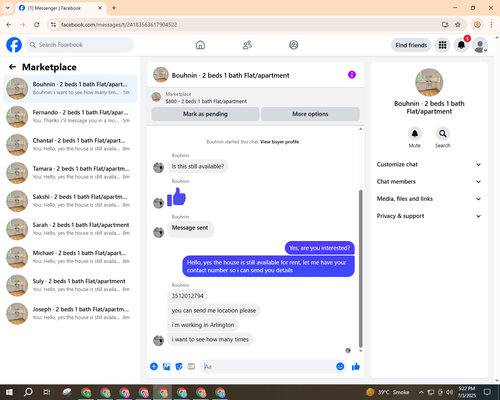This screenshot has width=500, height=400.
Task: Select message "3512012794"
Action: 187,296
